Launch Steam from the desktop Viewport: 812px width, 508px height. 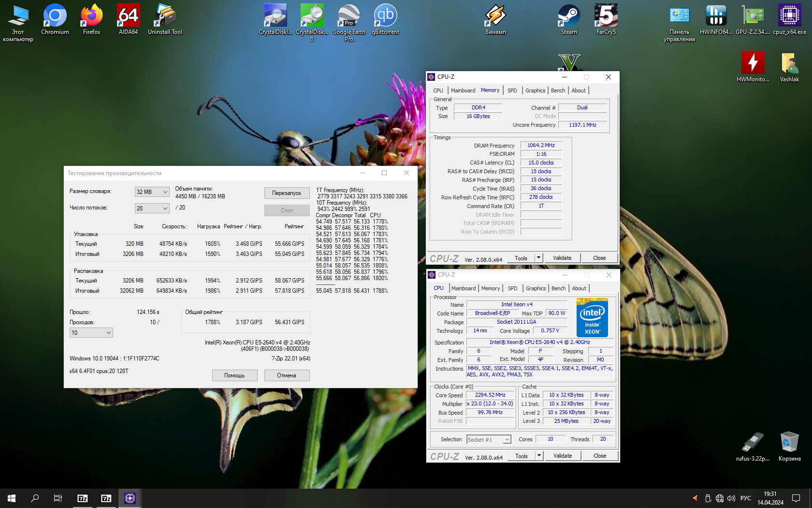tap(569, 19)
